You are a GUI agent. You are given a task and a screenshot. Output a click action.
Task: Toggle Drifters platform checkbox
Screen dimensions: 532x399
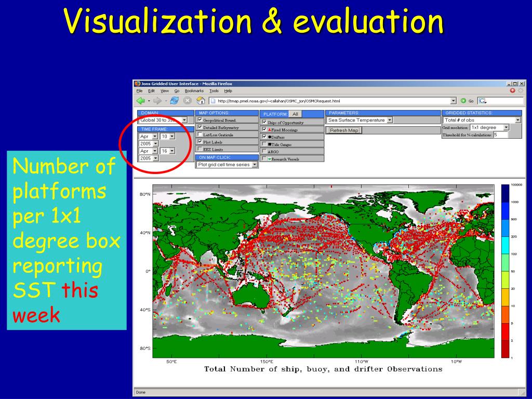264,137
